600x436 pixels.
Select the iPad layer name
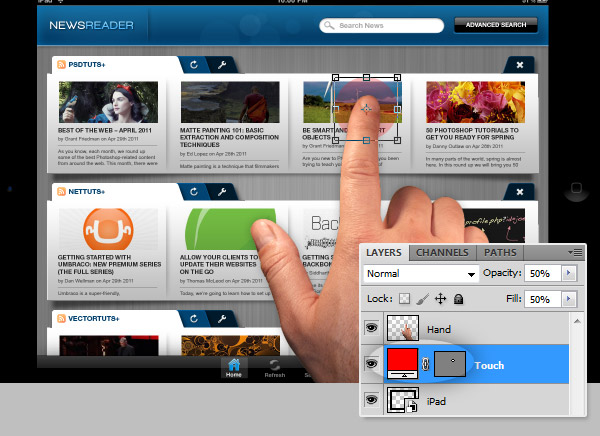point(436,401)
